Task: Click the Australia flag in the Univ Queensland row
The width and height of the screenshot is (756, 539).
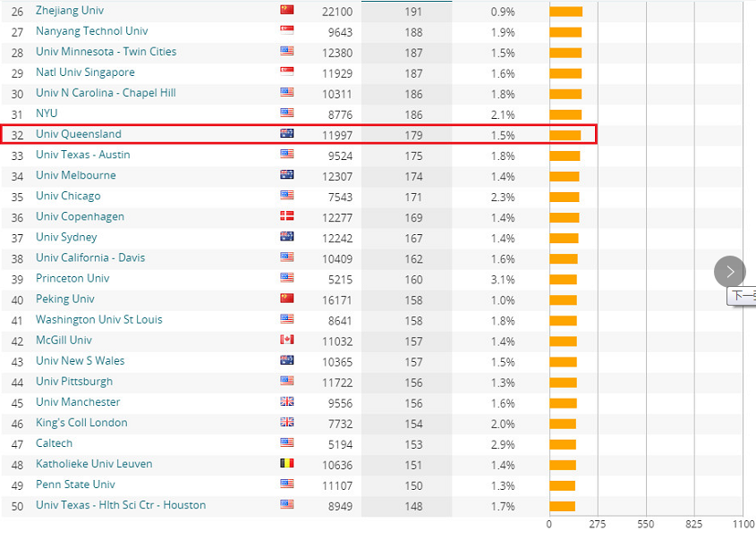Action: point(287,134)
